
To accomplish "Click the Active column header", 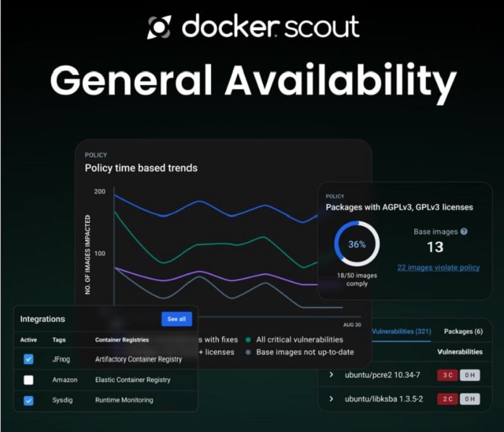I will click(28, 340).
